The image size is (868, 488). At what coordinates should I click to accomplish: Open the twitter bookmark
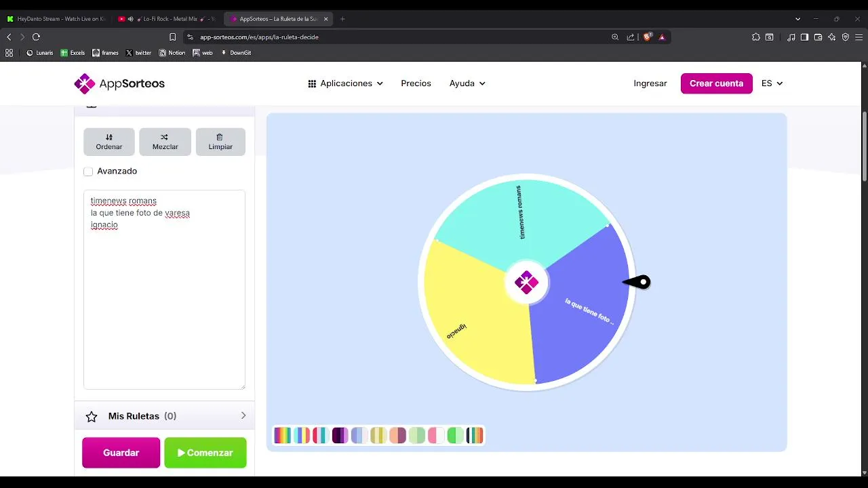click(x=138, y=53)
